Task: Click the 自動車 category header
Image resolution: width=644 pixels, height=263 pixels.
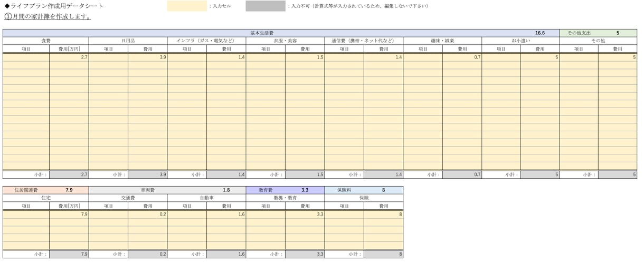Action: [x=206, y=198]
